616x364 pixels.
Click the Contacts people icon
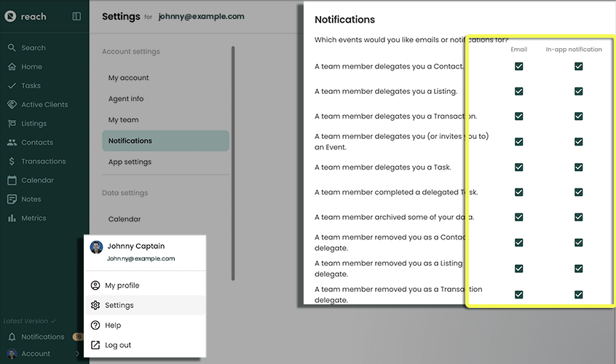(x=12, y=143)
